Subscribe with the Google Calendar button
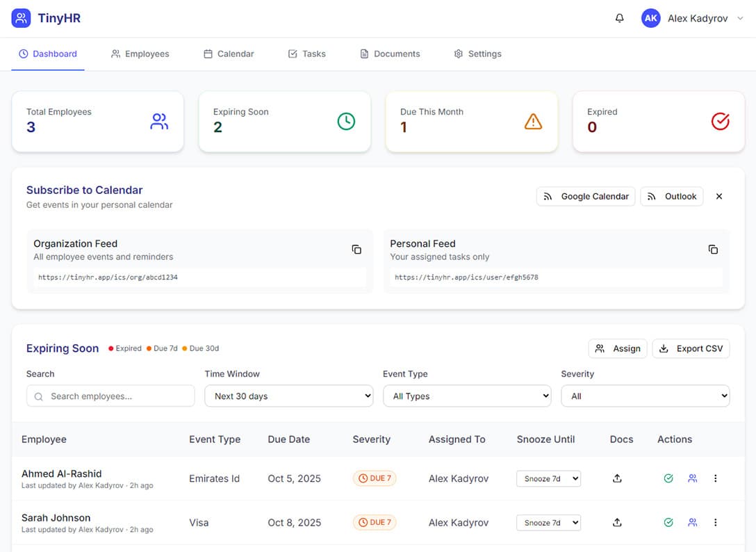The width and height of the screenshot is (756, 552). [x=585, y=196]
